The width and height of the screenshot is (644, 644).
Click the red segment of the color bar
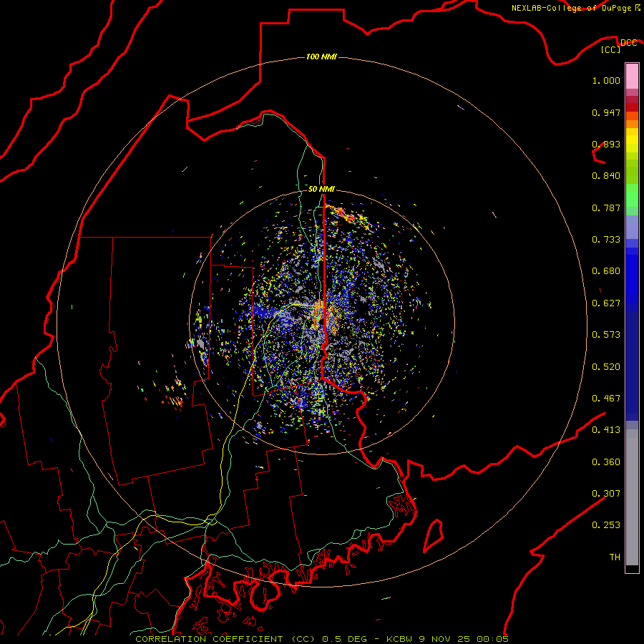tap(632, 107)
